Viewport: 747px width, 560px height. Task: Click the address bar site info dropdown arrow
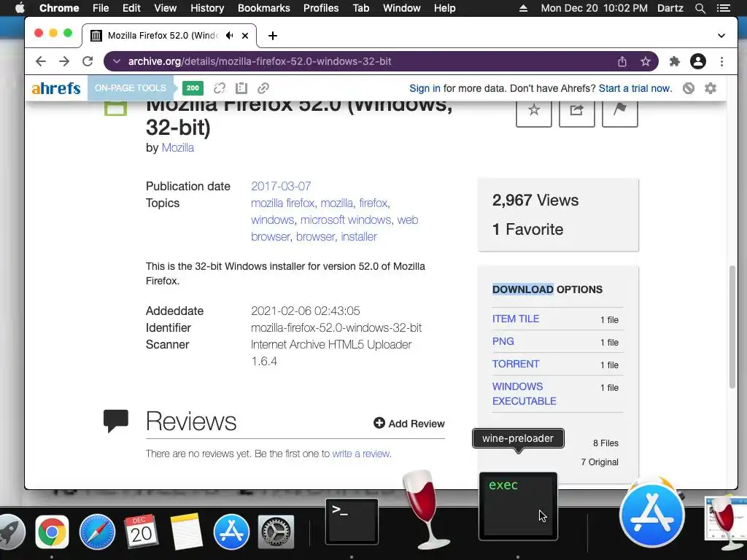117,61
